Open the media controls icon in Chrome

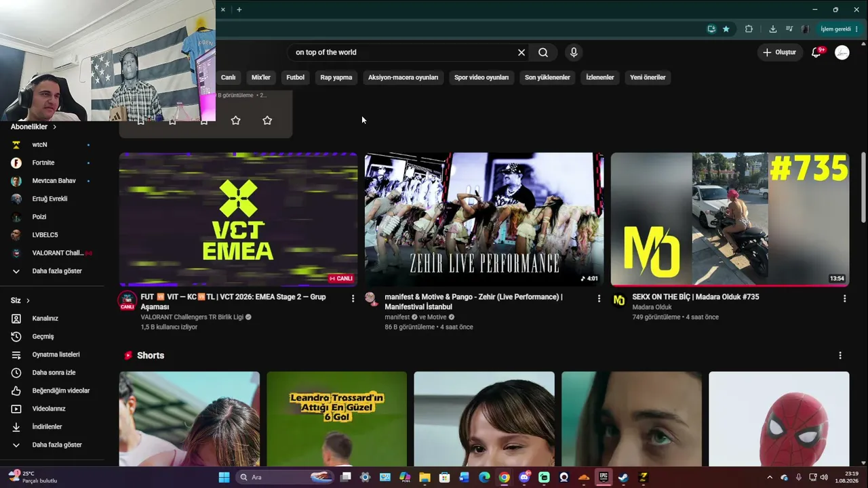(789, 29)
